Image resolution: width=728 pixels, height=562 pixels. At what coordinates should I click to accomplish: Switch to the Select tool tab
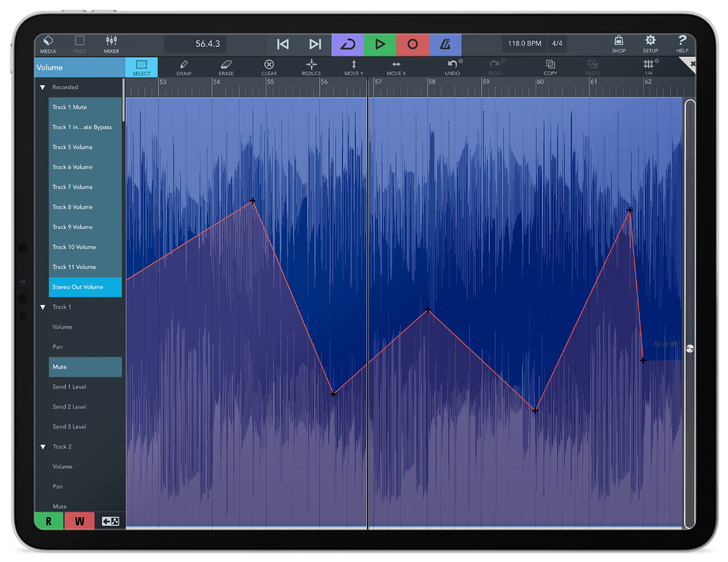[142, 67]
